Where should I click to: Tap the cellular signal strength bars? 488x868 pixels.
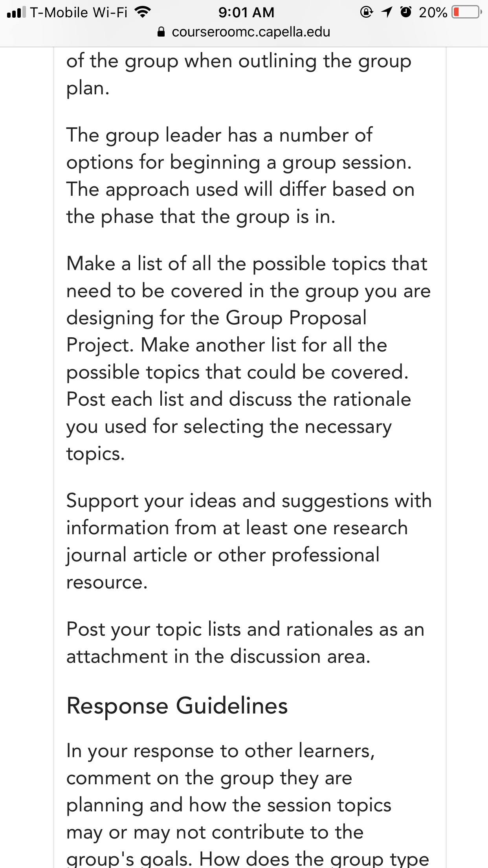tap(16, 12)
